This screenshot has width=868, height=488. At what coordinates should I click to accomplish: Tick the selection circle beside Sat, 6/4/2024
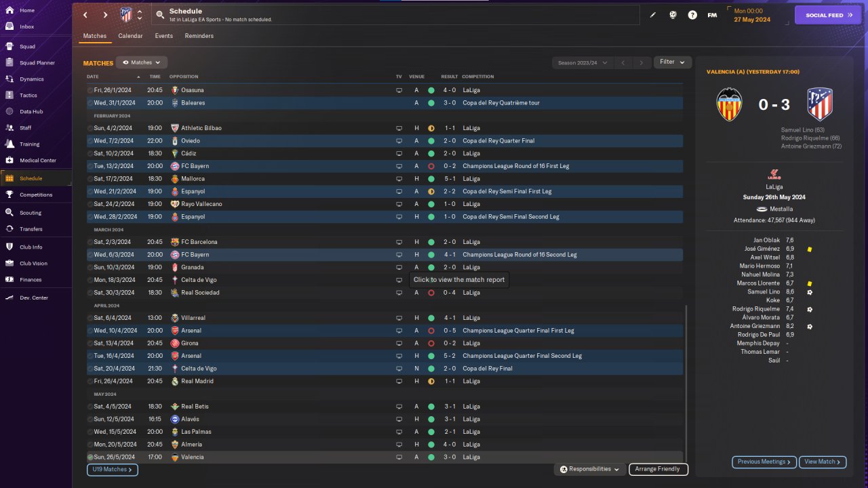pyautogui.click(x=90, y=318)
